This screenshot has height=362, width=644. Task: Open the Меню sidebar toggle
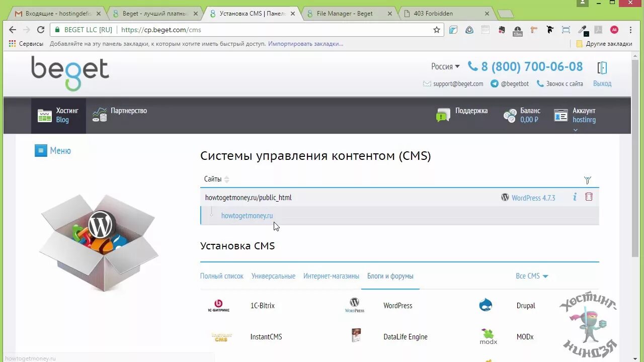53,150
